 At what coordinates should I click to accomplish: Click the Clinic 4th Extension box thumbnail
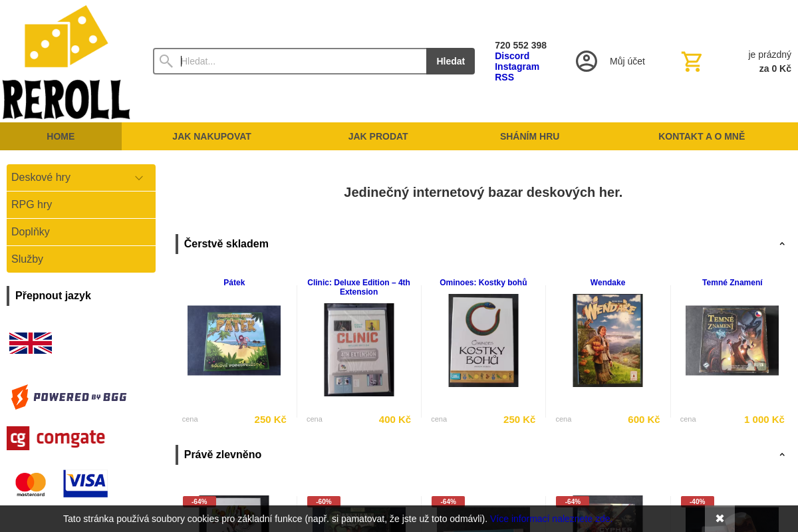click(359, 350)
